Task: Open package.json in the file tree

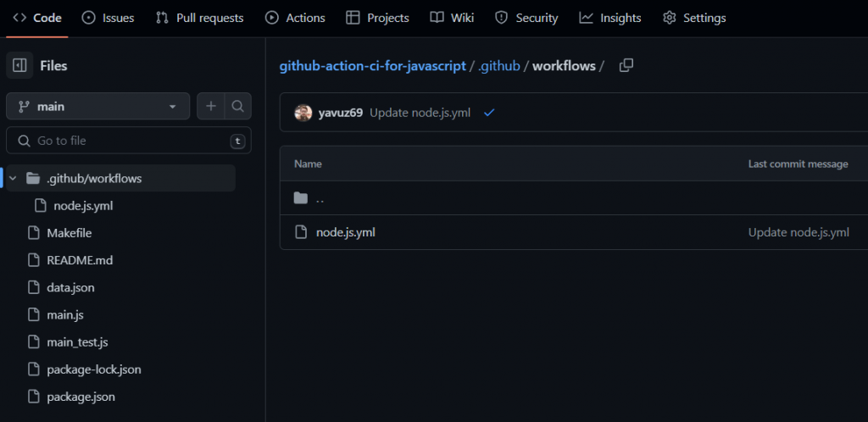Action: (81, 397)
